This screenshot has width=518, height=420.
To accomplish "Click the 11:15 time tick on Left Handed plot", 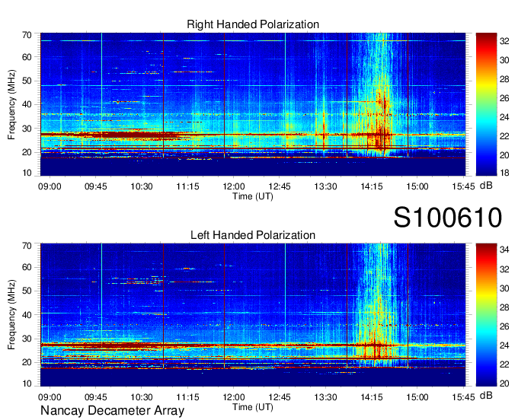I will [x=187, y=397].
